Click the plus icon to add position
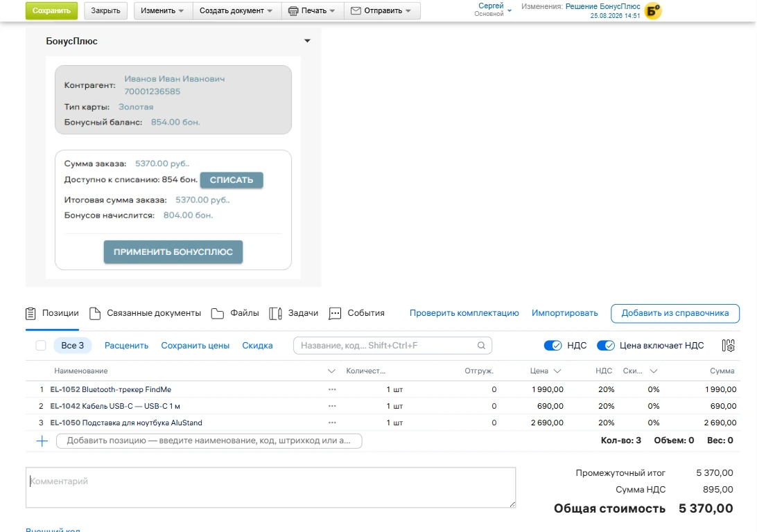The height and width of the screenshot is (532, 757). tap(42, 441)
